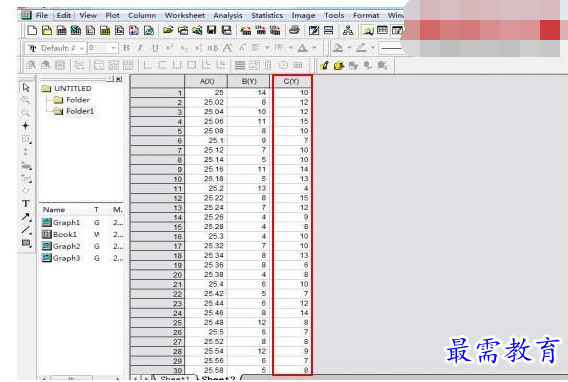Screen dimensions: 568x382
Task: Open the font color dropdown arrow
Action: [314, 48]
